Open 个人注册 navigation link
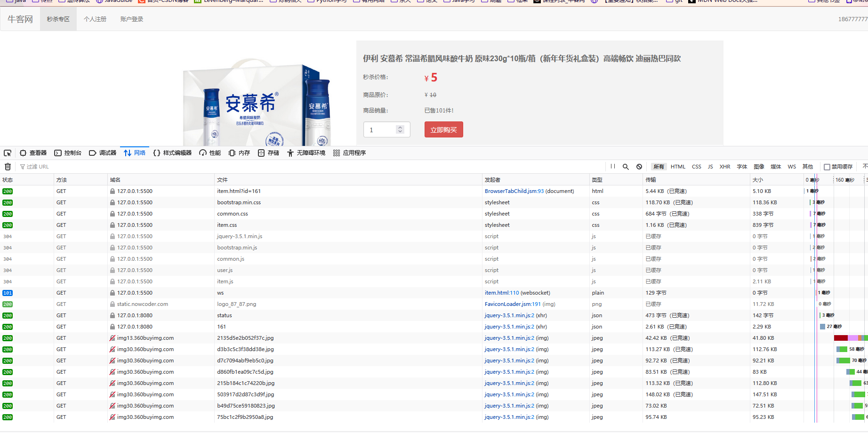This screenshot has height=433, width=868. [x=95, y=19]
